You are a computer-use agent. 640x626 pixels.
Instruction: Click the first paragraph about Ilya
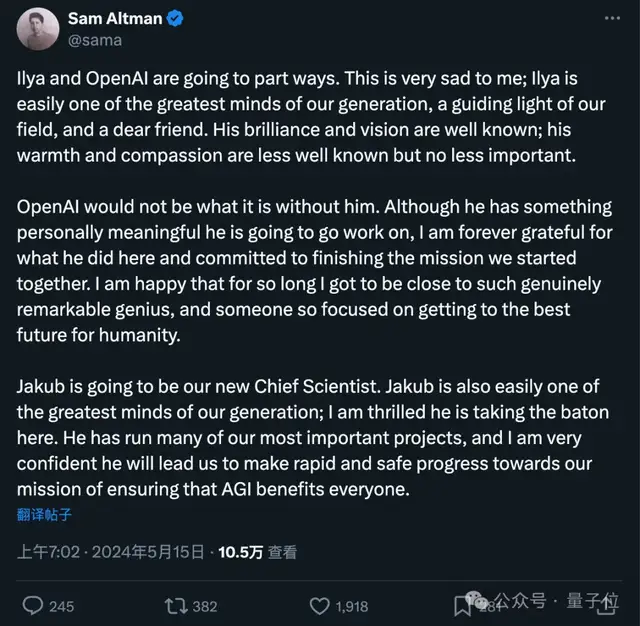click(311, 117)
